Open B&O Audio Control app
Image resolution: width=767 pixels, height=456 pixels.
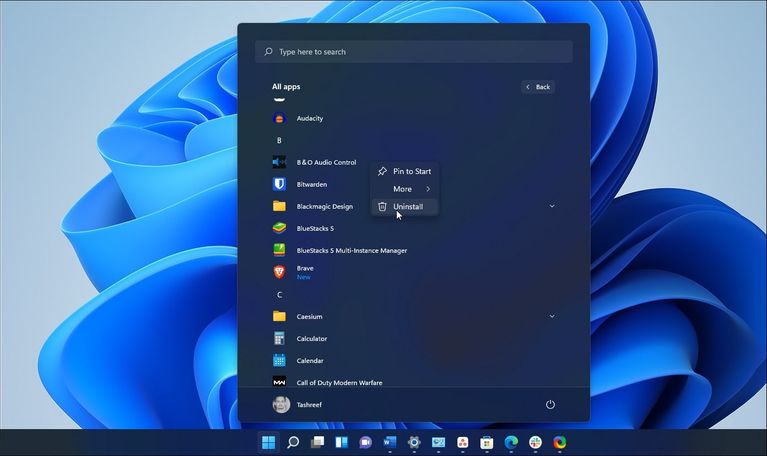click(326, 162)
